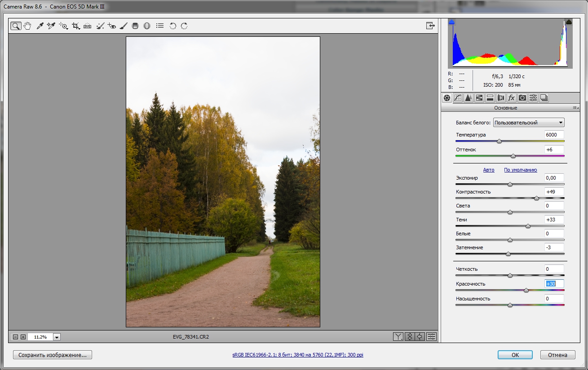Toggle between current and default panel settings
The image size is (588, 370).
tap(431, 336)
